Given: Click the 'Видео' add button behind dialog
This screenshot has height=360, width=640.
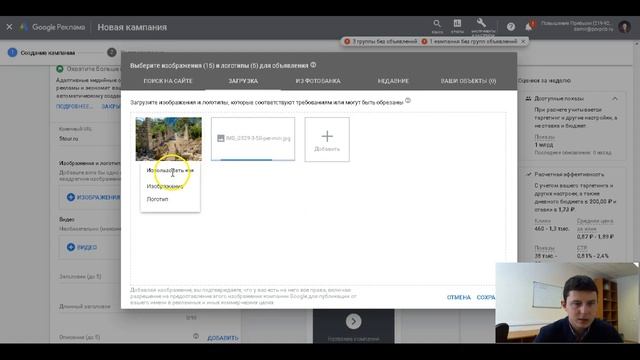Looking at the screenshot, I should [x=82, y=247].
